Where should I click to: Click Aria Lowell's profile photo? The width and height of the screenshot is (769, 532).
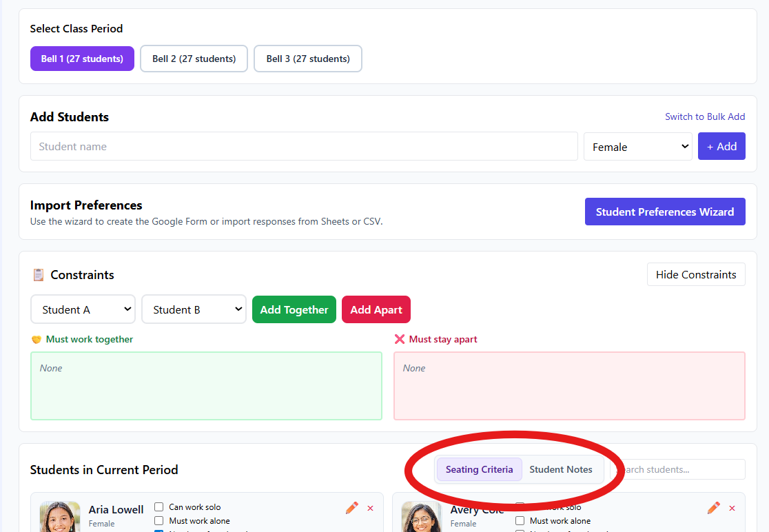60,517
